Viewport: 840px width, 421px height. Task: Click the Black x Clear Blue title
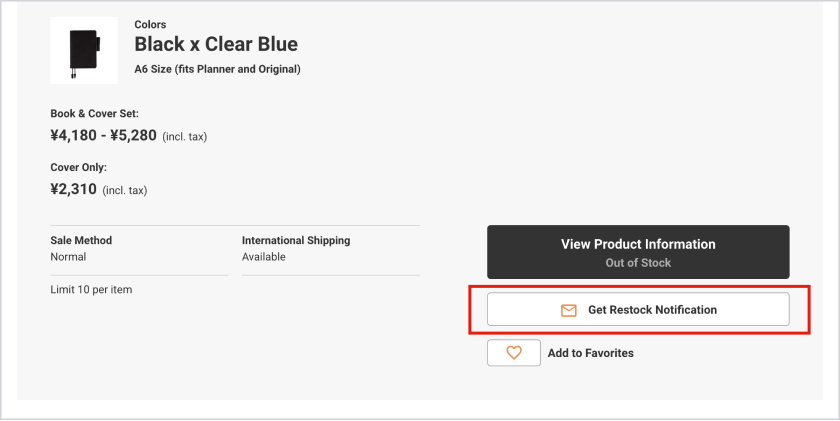pyautogui.click(x=216, y=45)
